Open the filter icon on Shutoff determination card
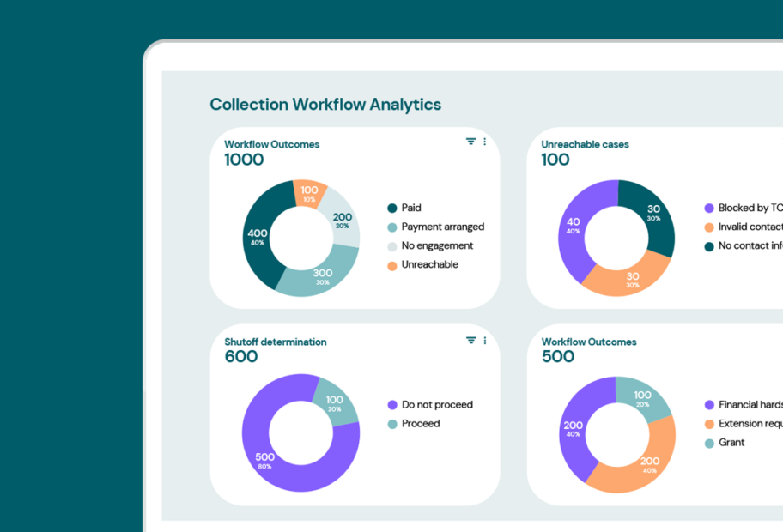The image size is (783, 532). (470, 340)
